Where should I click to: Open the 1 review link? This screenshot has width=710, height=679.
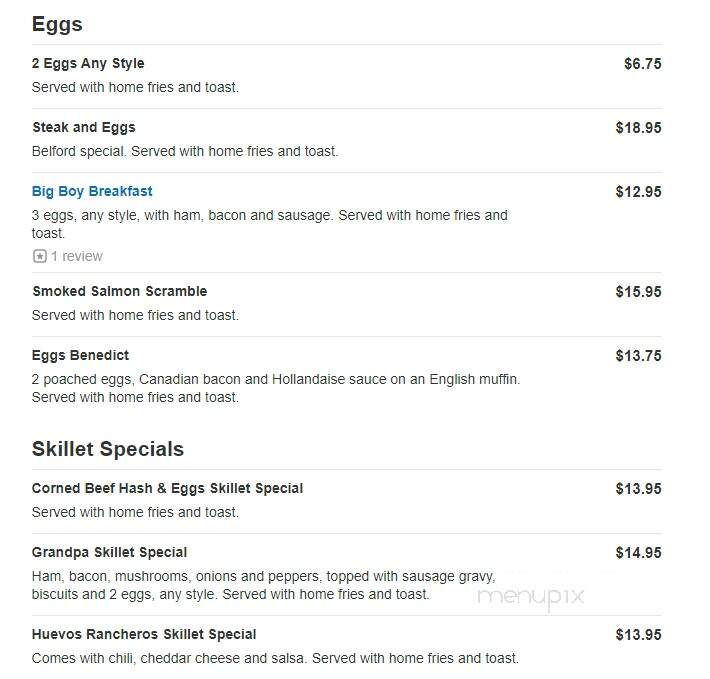[x=77, y=256]
